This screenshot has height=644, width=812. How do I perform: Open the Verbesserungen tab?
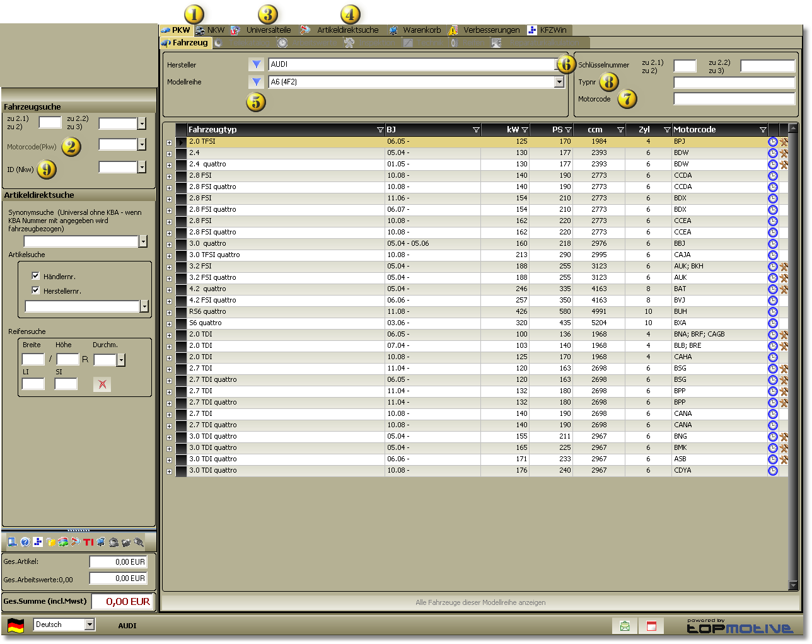click(x=485, y=30)
